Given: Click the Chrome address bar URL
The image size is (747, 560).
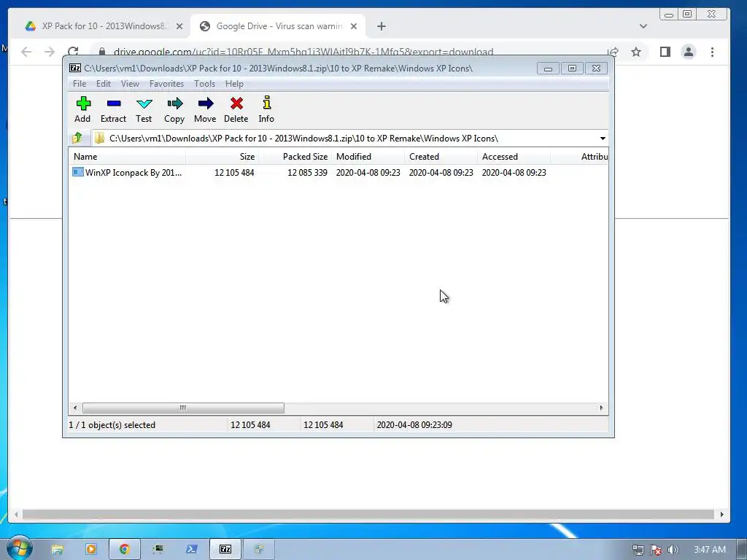Looking at the screenshot, I should tap(303, 52).
